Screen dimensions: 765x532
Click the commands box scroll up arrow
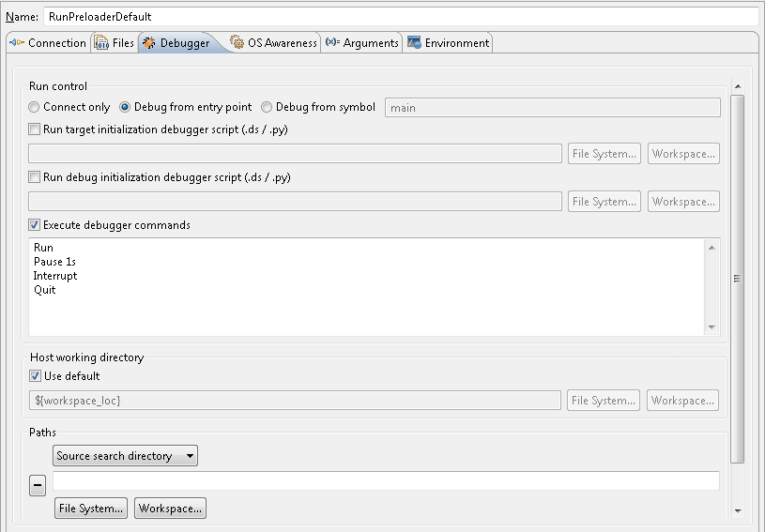click(711, 248)
